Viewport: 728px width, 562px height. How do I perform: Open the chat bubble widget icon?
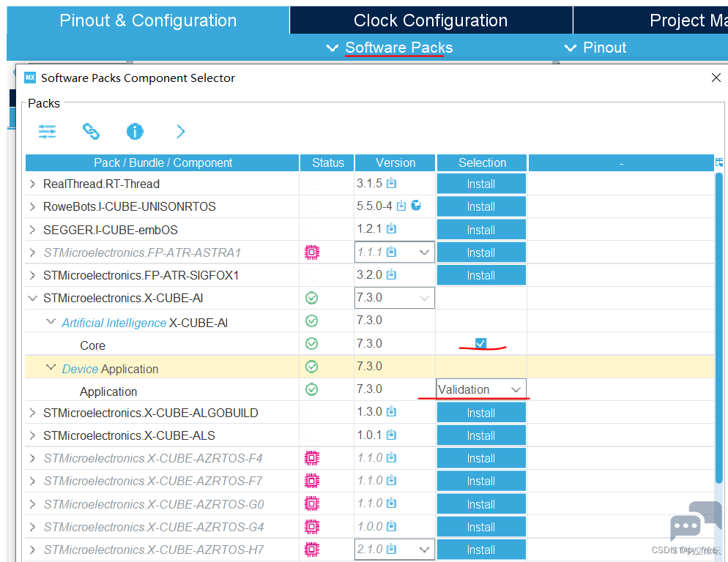click(695, 522)
